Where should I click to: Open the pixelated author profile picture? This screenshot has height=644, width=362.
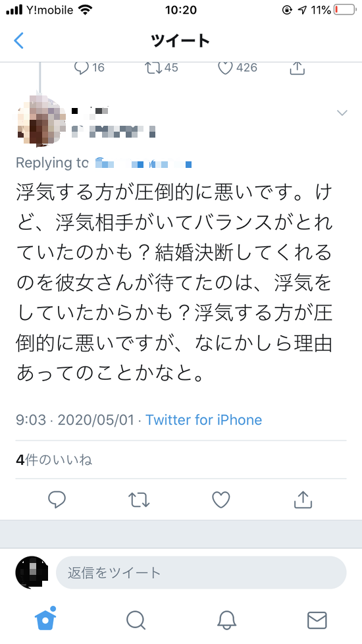(x=40, y=119)
